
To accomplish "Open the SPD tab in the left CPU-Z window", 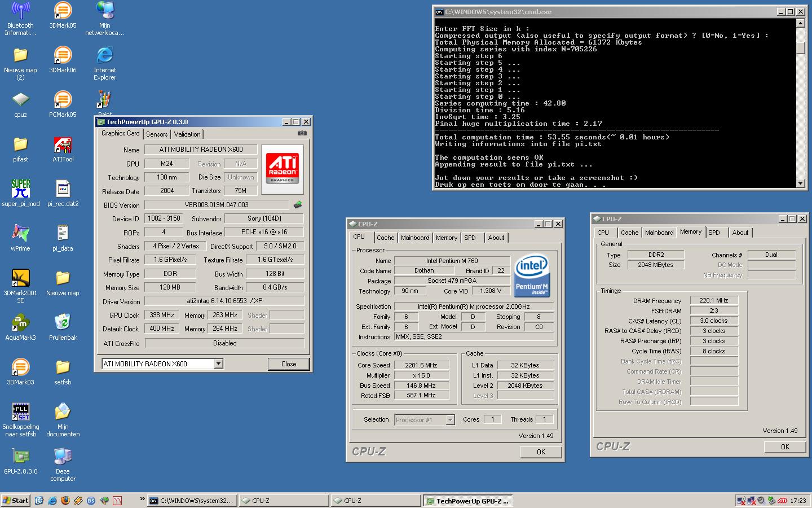I will tap(470, 238).
